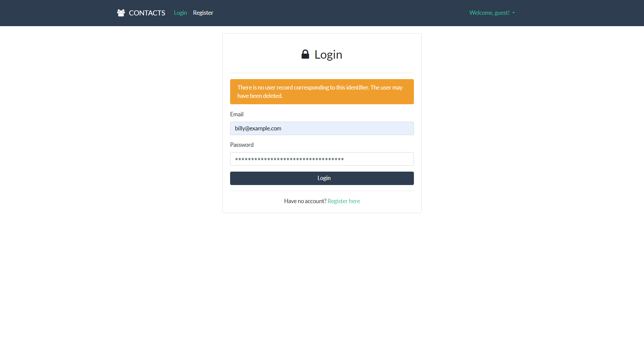Follow the Register here link
This screenshot has width=644, height=362.
coord(343,201)
